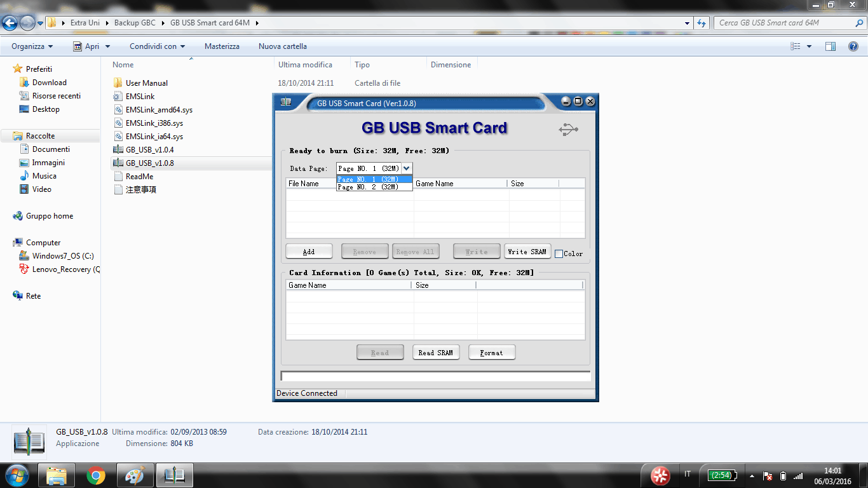
Task: Sort by the Dimensione column header
Action: [451, 65]
